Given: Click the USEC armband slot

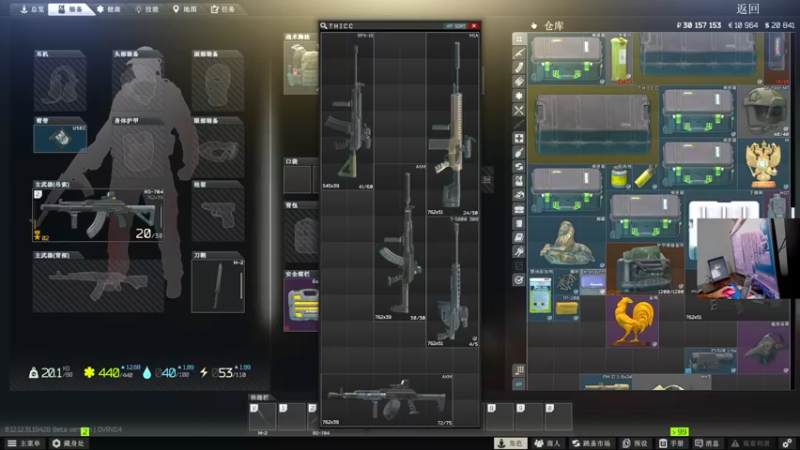Looking at the screenshot, I should click(60, 138).
